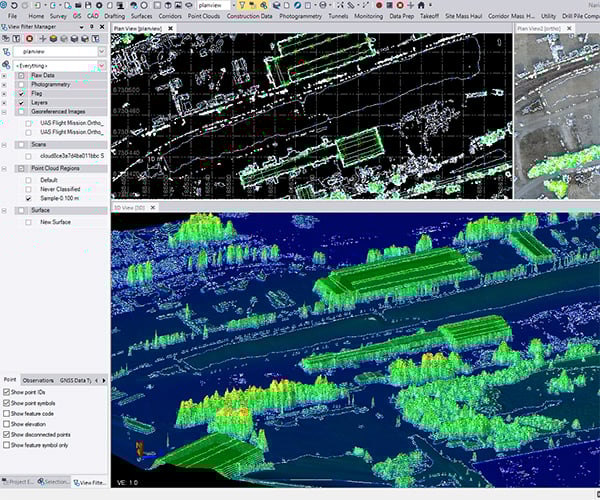The width and height of the screenshot is (600, 500).
Task: Click the pin icon on View Filter Manager header
Action: pyautogui.click(x=91, y=27)
